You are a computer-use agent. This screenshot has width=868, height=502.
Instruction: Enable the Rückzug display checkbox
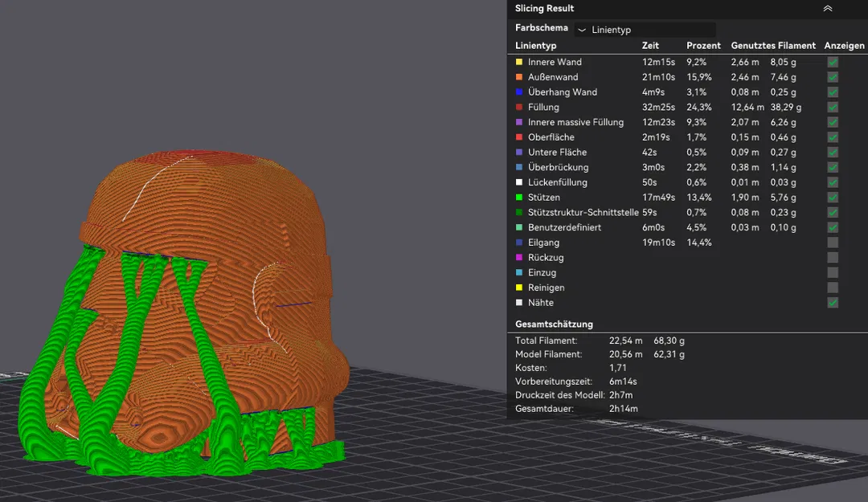pyautogui.click(x=833, y=257)
